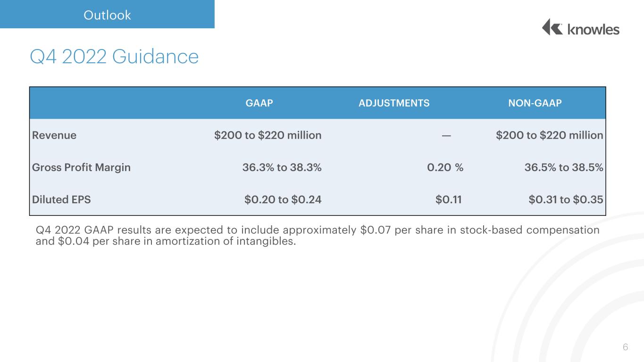The height and width of the screenshot is (362, 644).
Task: Select the $0.11 EPS adjustment cell
Action: tap(448, 199)
